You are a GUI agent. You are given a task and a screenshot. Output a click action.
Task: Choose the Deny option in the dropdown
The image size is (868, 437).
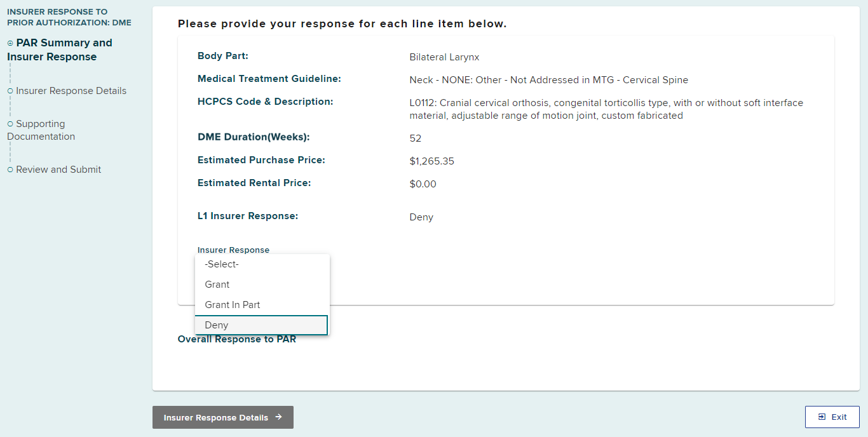261,325
